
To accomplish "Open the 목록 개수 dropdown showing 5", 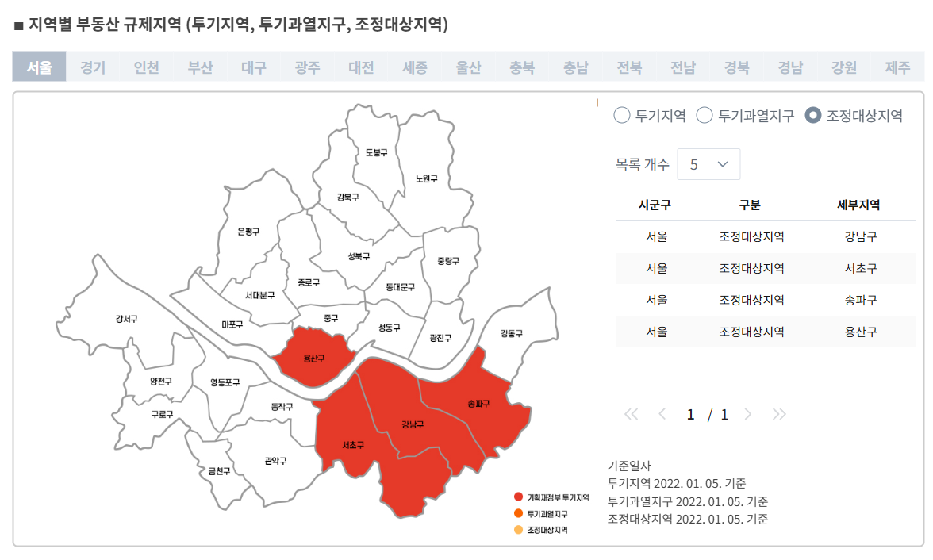I will [708, 164].
